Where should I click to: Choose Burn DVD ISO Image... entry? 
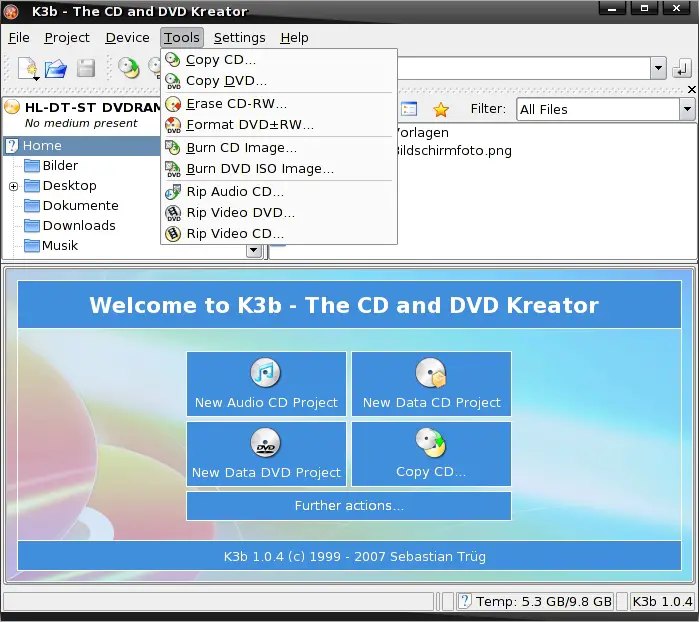tap(279, 169)
